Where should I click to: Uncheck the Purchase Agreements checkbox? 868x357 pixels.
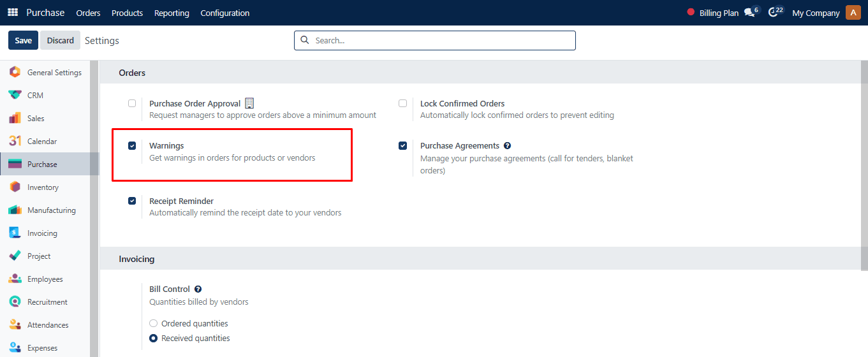coord(402,145)
